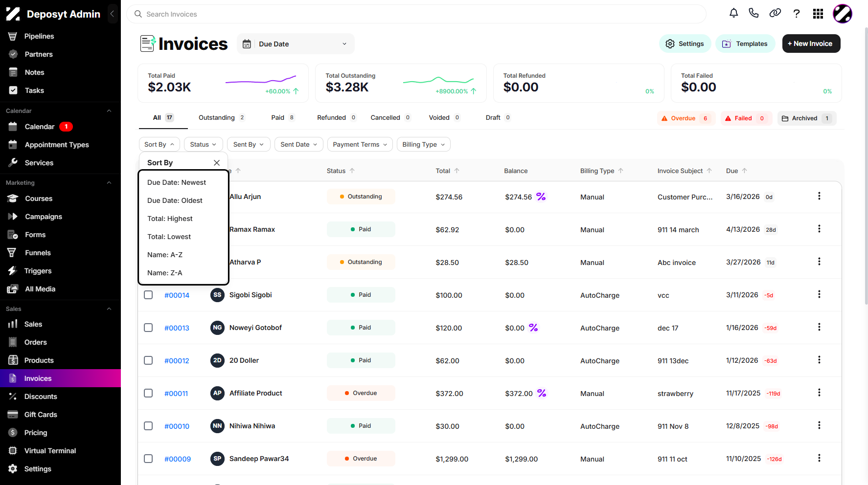Image resolution: width=868 pixels, height=485 pixels.
Task: Click the link chain icon in header
Action: pos(775,13)
